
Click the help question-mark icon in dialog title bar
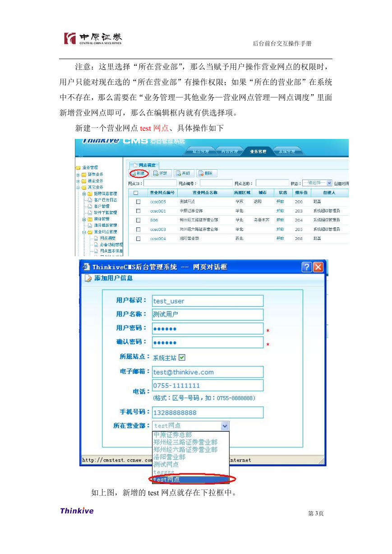coord(307,267)
